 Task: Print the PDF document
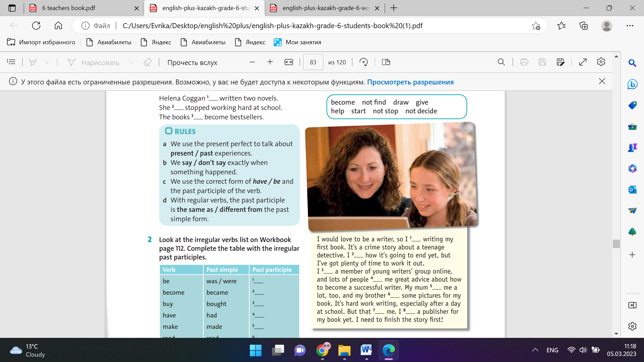524,62
